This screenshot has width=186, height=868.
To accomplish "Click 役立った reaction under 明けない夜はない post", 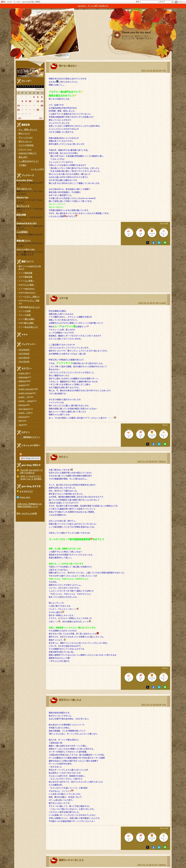I will pos(164,233).
